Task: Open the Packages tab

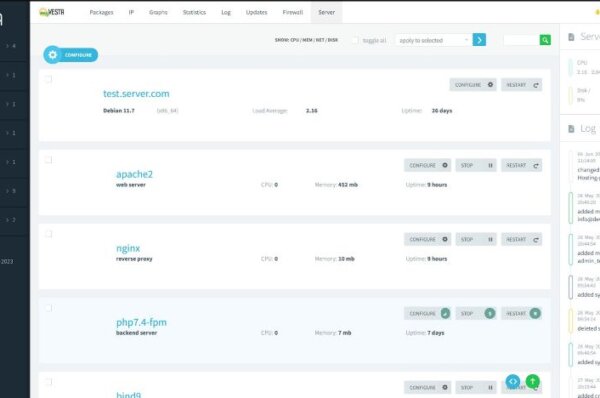Action: [101, 12]
